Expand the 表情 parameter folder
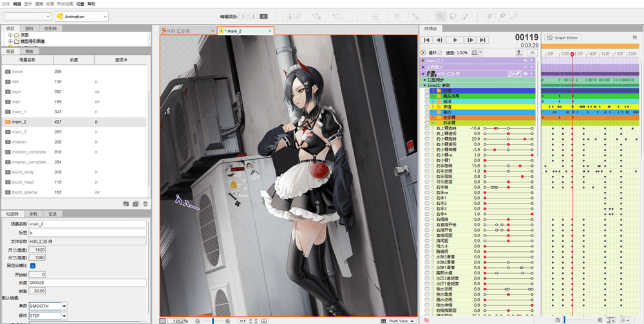This screenshot has height=324, width=644. click(x=433, y=107)
